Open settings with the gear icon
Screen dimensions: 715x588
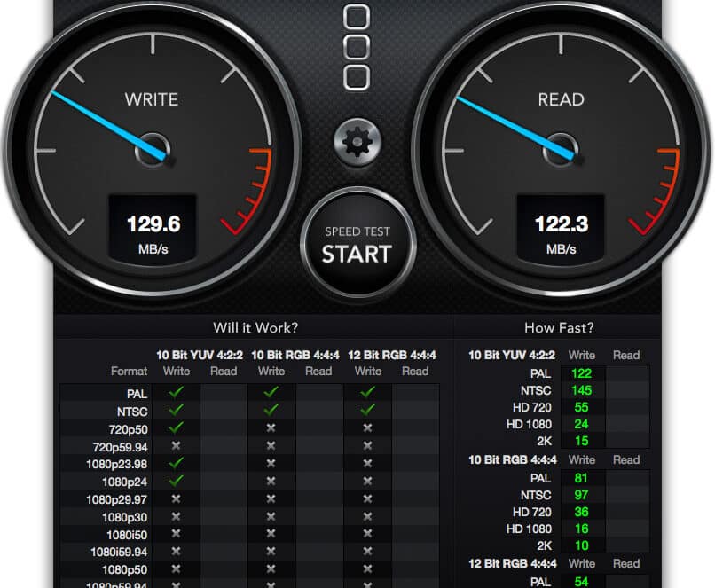point(357,142)
